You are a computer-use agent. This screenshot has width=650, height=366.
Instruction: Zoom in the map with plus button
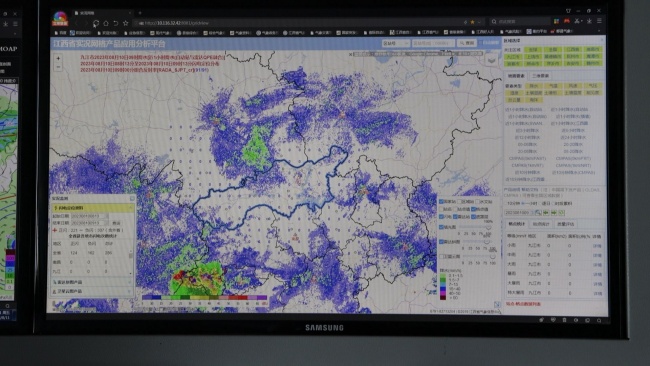click(58, 58)
